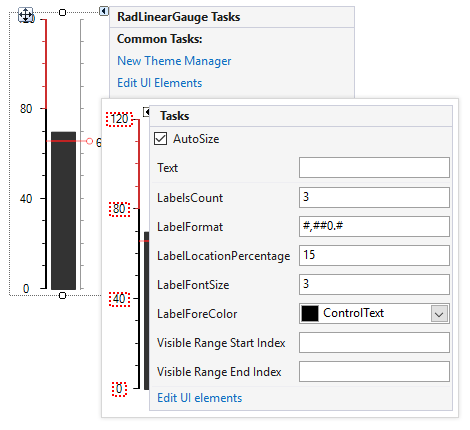Click the move handle icon on the gauge
The height and width of the screenshot is (430, 470).
[25, 15]
